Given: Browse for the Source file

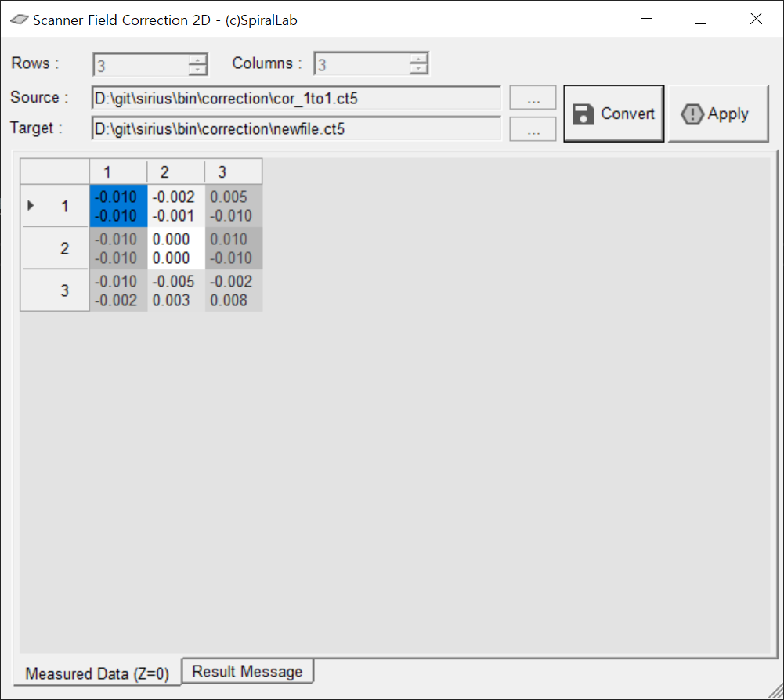Looking at the screenshot, I should (x=533, y=98).
